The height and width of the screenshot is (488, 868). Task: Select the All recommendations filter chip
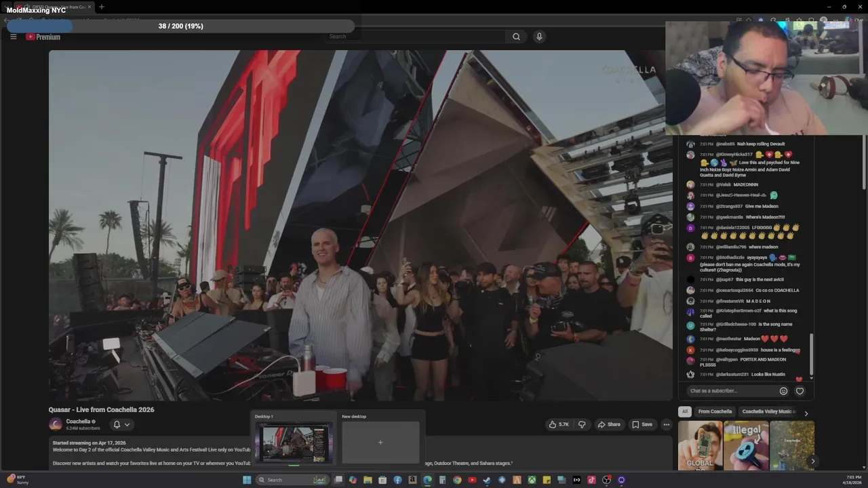[685, 411]
